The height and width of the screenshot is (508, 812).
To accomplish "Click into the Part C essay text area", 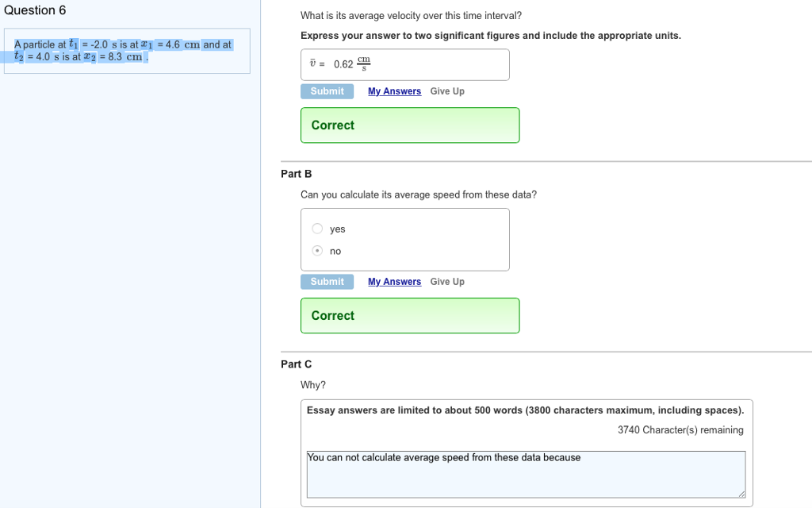I will 525,475.
